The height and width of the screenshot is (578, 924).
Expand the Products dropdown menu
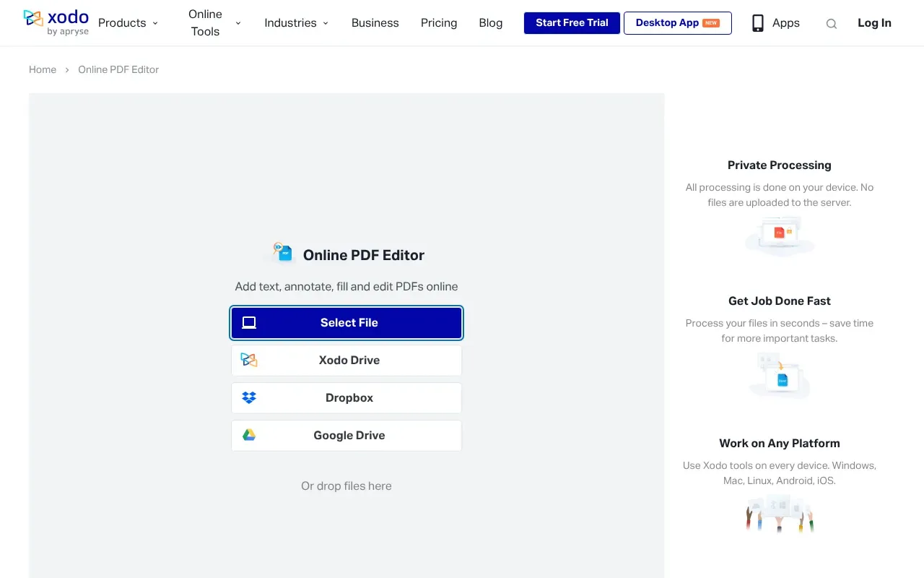[128, 23]
